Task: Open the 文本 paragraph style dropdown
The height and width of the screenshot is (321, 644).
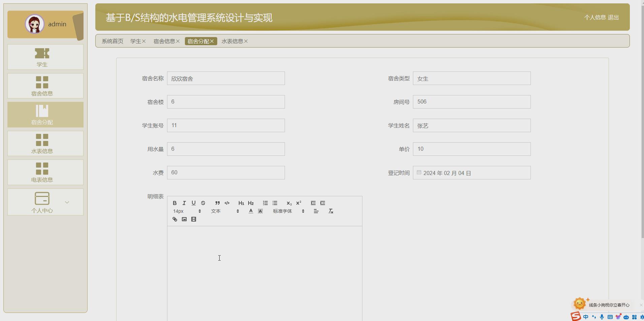Action: tap(225, 211)
